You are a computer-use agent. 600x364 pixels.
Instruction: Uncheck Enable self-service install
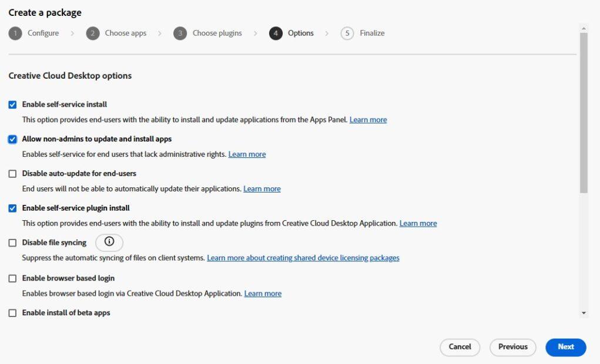click(x=12, y=104)
